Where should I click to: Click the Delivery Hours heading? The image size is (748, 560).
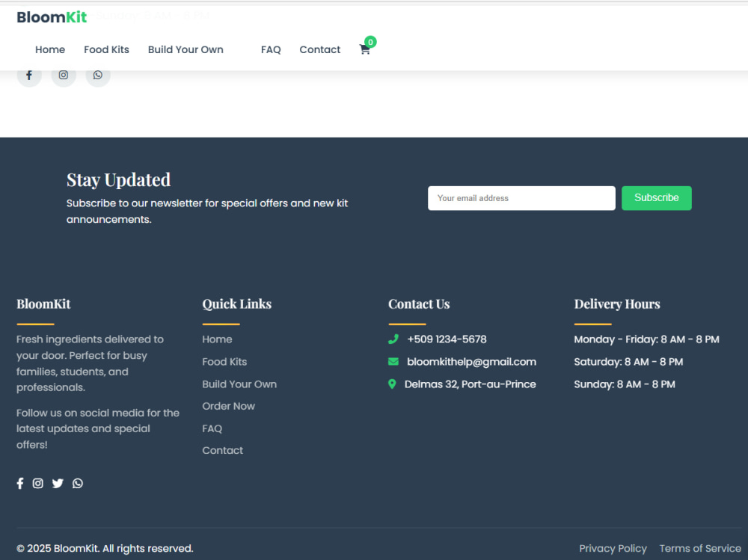pos(617,304)
